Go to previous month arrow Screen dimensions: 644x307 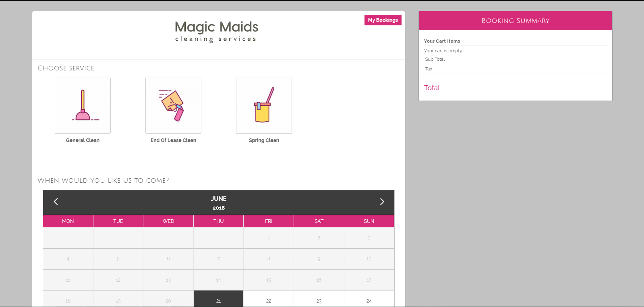[x=56, y=202]
